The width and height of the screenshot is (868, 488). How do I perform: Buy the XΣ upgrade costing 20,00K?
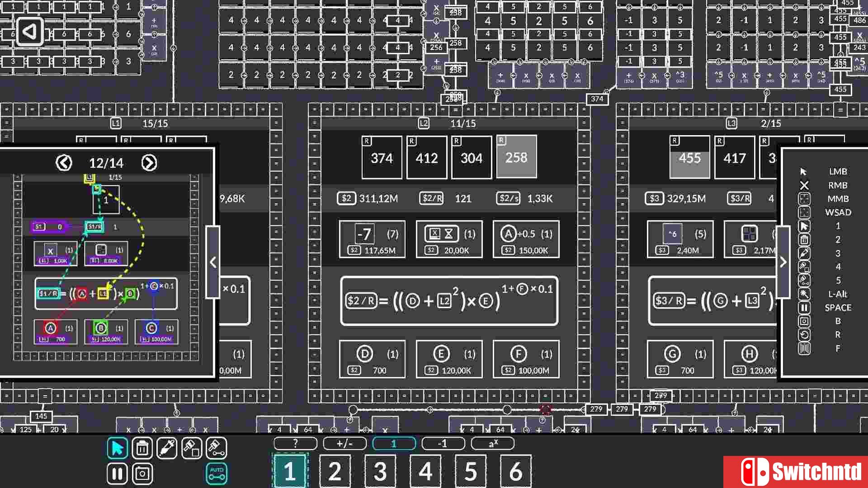point(449,239)
